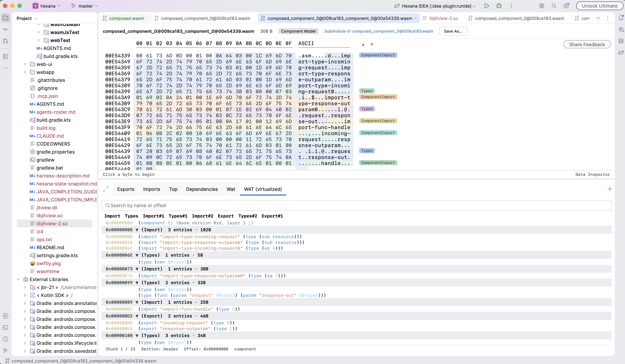Image resolution: width=625 pixels, height=364 pixels.
Task: Open the Commit tool window icon
Action: (5, 30)
